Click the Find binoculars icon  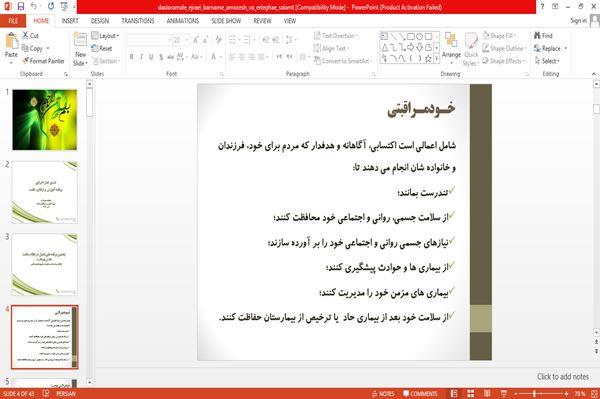(538, 36)
